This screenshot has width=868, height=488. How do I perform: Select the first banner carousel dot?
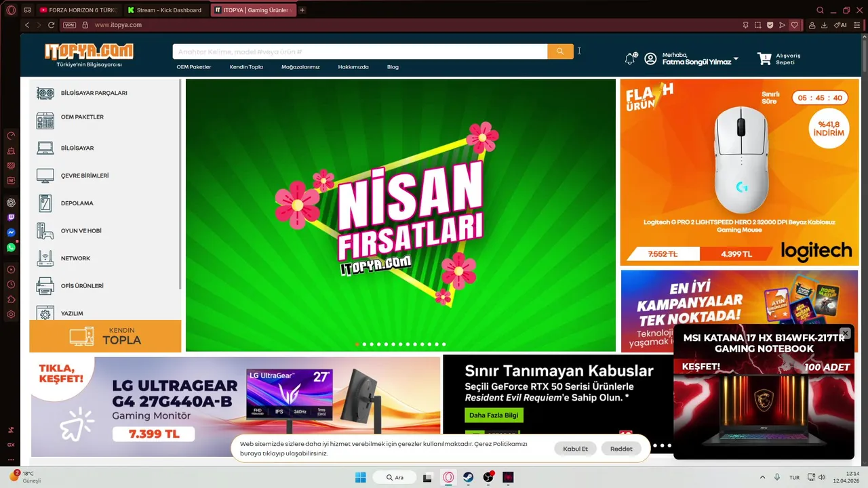[x=357, y=344]
